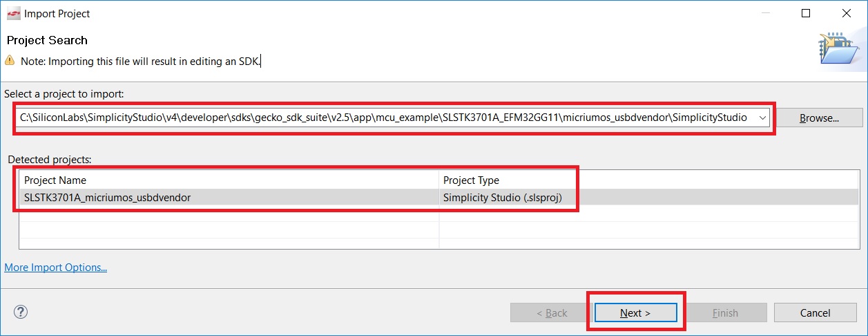Minimize the Import Project dialog

[766, 14]
